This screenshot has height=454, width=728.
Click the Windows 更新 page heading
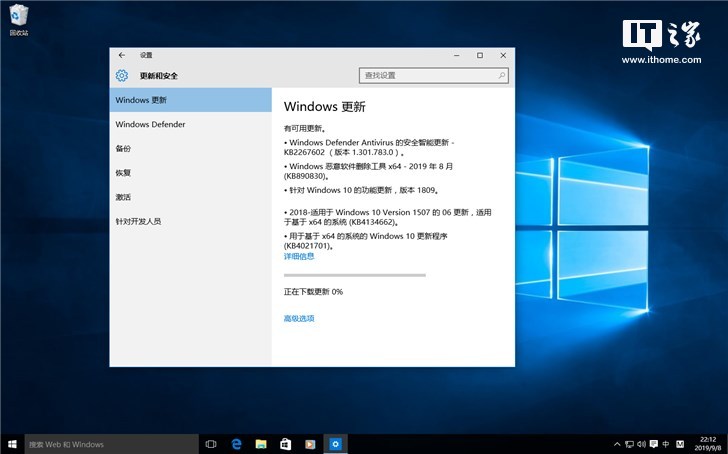(x=325, y=107)
